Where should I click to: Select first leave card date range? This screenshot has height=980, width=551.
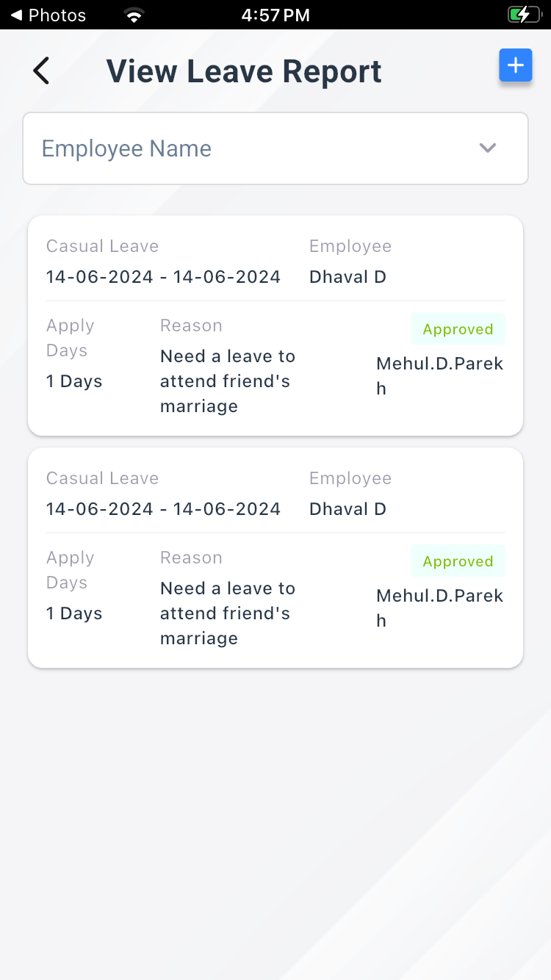coord(163,277)
